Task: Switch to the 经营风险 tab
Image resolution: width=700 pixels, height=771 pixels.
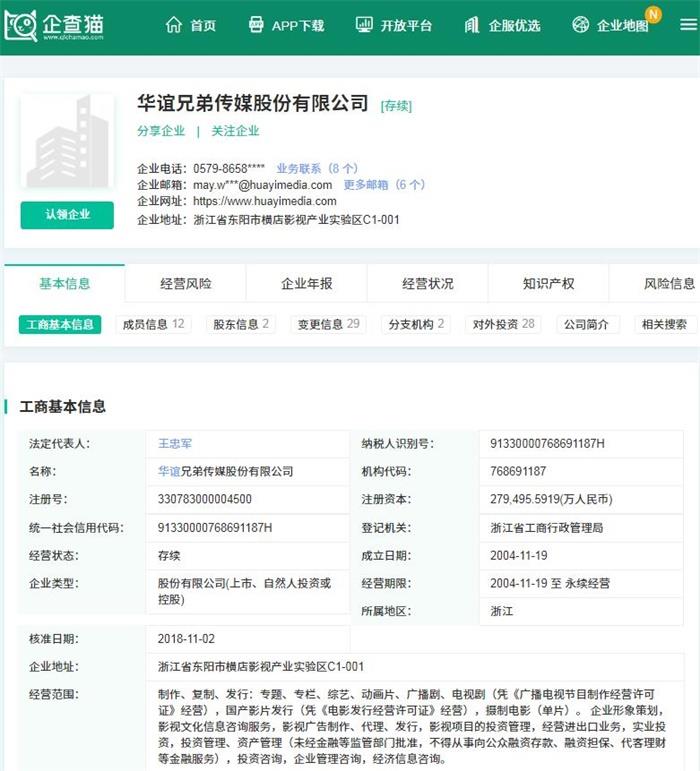Action: pos(186,284)
